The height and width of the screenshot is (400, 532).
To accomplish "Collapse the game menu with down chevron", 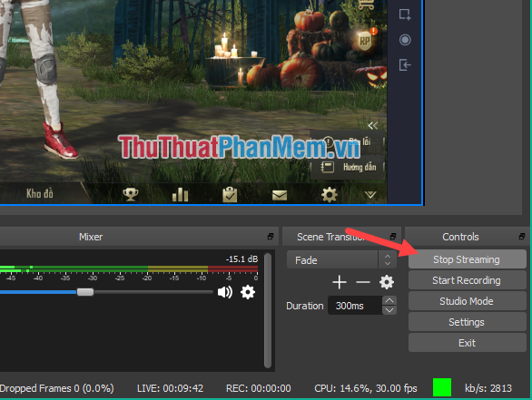I will pyautogui.click(x=370, y=195).
